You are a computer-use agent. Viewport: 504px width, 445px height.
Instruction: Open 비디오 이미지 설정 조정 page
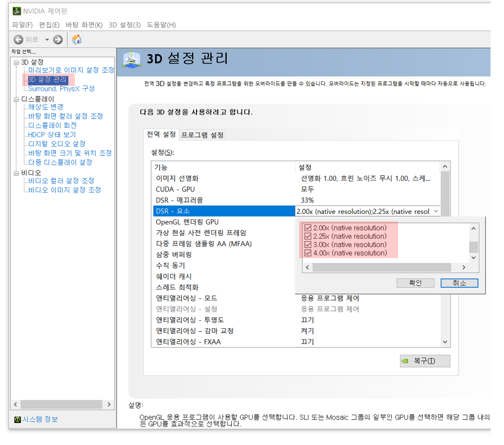pyautogui.click(x=65, y=190)
